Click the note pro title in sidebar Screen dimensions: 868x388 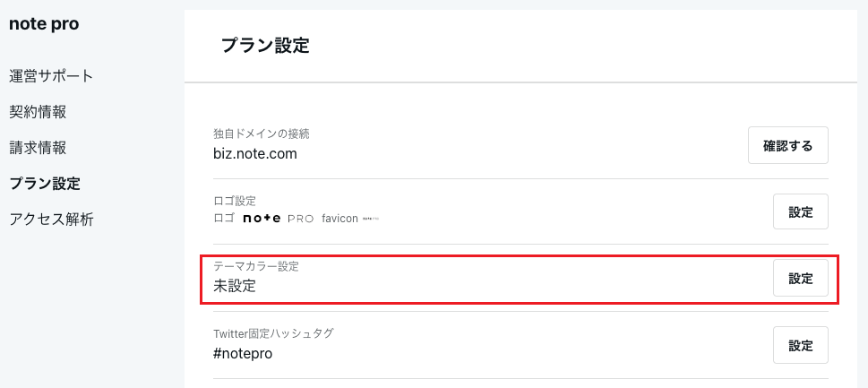pos(44,24)
